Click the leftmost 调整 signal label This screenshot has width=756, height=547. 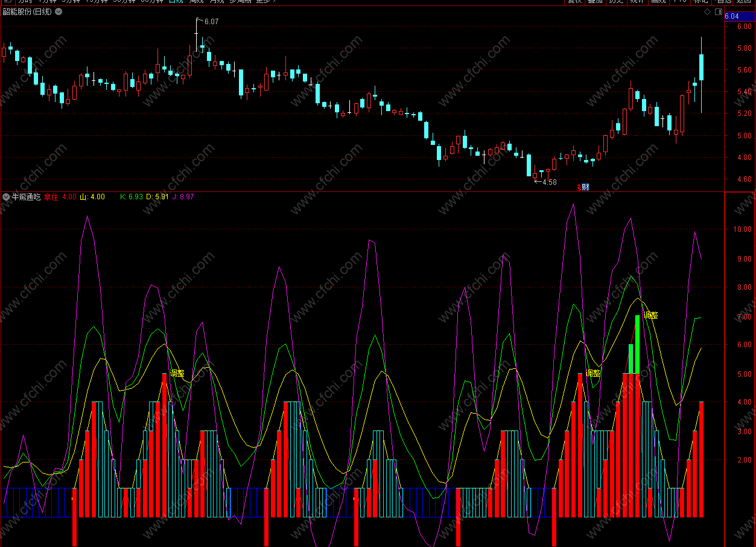click(177, 373)
